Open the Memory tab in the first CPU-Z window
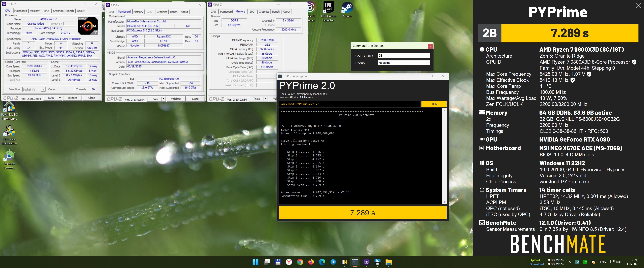 click(35, 11)
